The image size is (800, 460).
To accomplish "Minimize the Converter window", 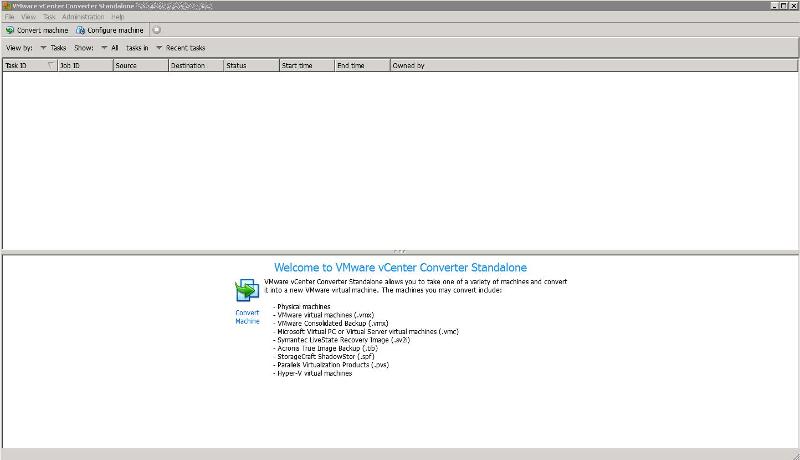I will coord(774,6).
